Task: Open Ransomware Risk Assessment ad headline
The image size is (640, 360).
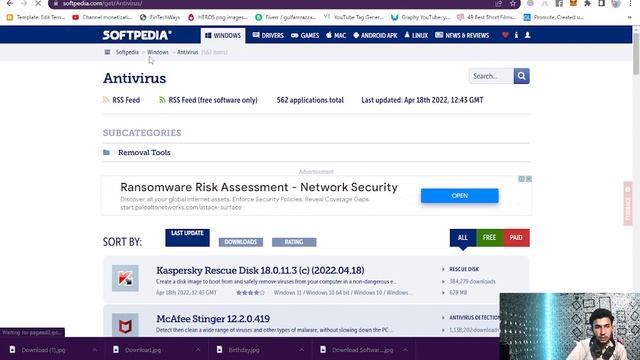Action: pyautogui.click(x=259, y=187)
